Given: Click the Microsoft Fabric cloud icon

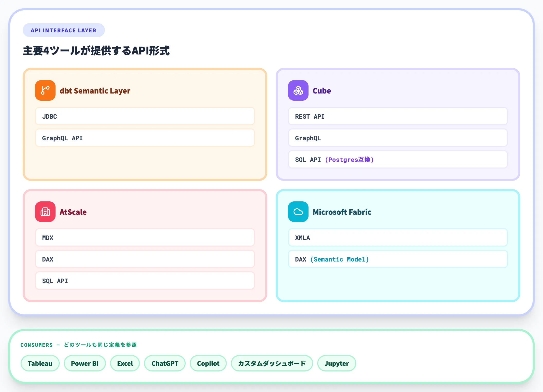Looking at the screenshot, I should pos(298,212).
